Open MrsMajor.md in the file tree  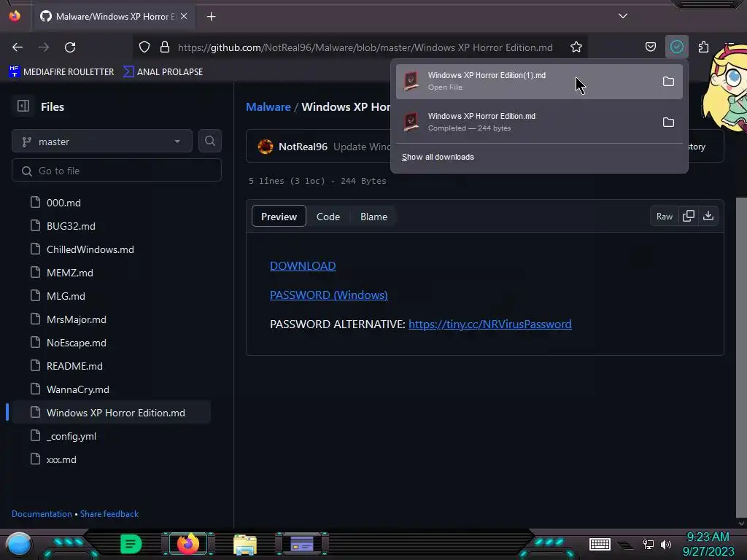76,319
